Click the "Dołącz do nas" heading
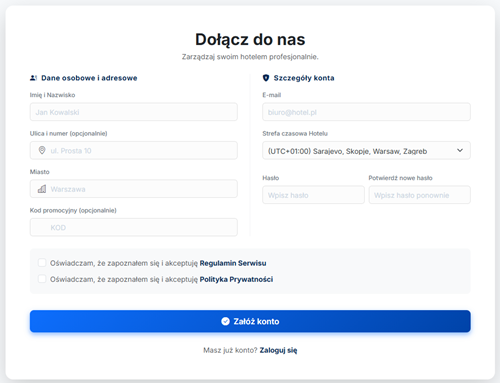The height and width of the screenshot is (383, 500). pos(250,39)
